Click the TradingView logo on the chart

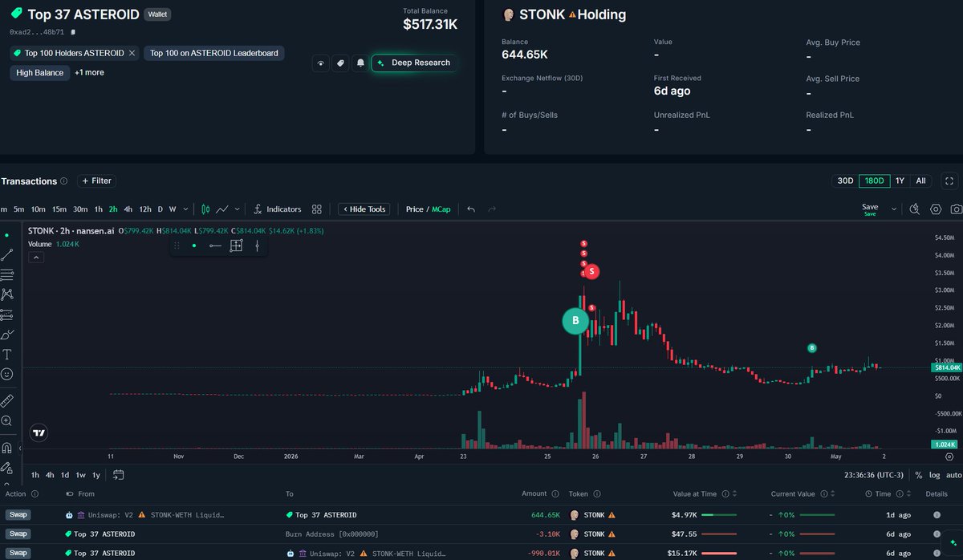point(38,432)
